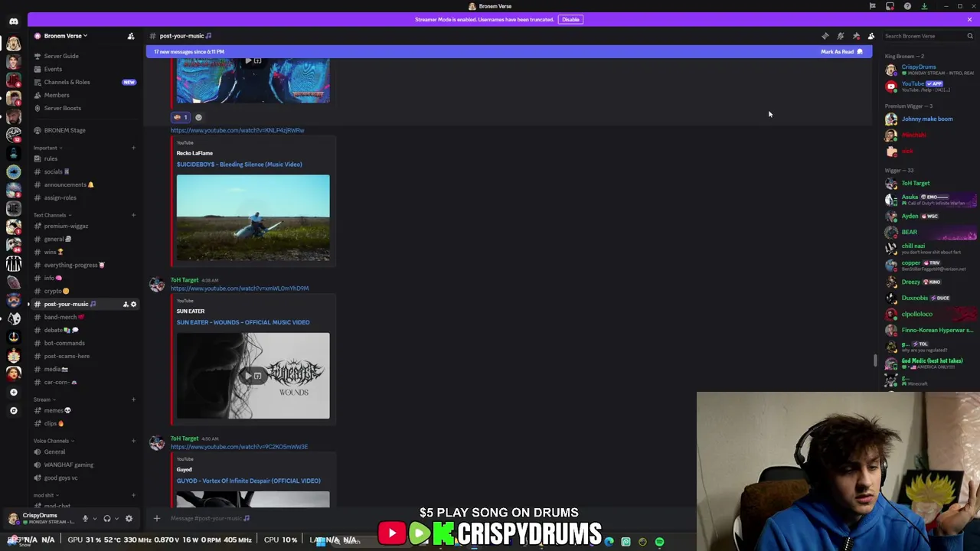Toggle the member list icon
The image size is (980, 551).
(871, 36)
